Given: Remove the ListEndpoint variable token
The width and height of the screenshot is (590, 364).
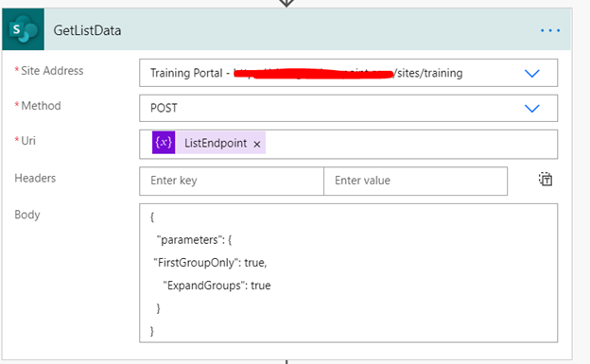Looking at the screenshot, I should pyautogui.click(x=257, y=144).
